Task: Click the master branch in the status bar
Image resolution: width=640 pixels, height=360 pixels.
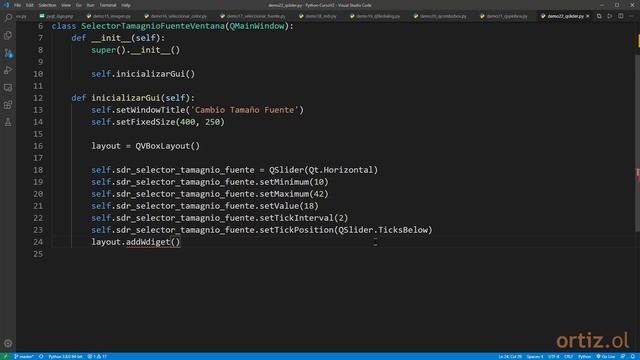Action: (24, 356)
